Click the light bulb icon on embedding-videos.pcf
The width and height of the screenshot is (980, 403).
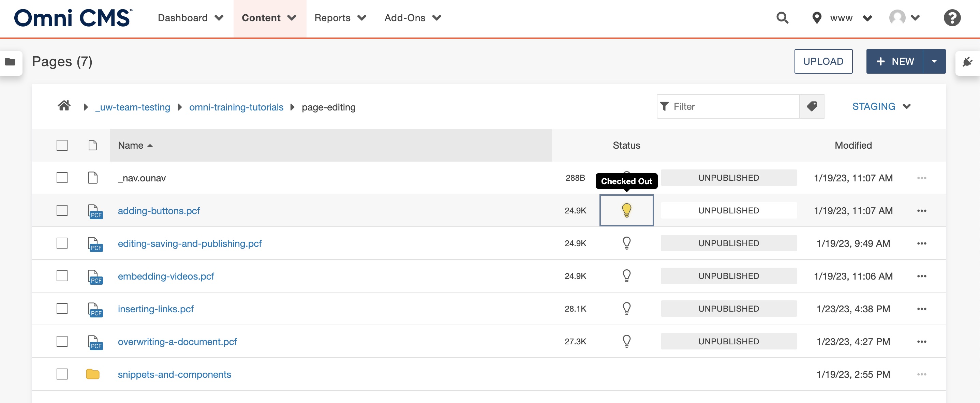point(626,275)
